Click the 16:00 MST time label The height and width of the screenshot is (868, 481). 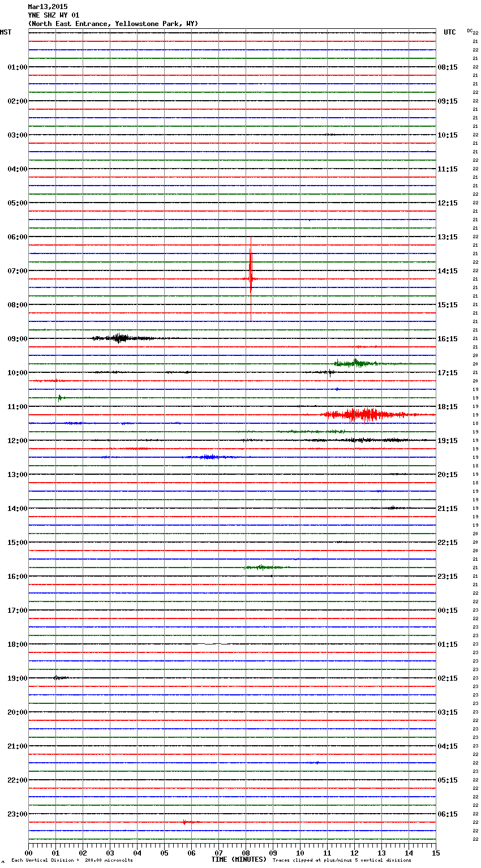tap(17, 577)
